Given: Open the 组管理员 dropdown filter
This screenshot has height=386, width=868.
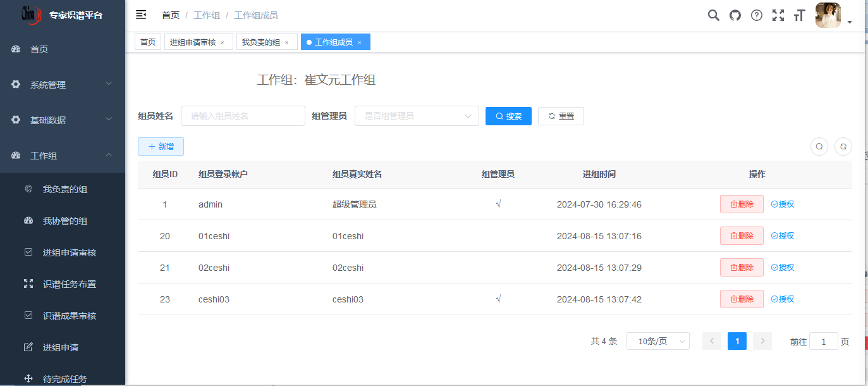Looking at the screenshot, I should point(417,116).
